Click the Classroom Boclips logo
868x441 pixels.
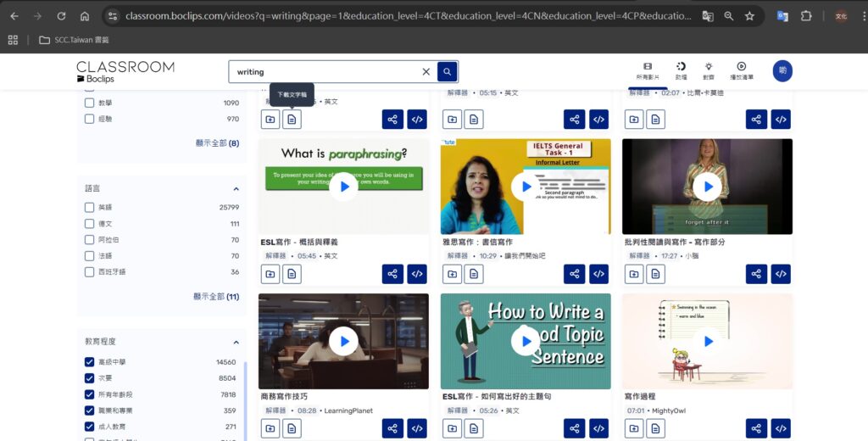pos(125,71)
